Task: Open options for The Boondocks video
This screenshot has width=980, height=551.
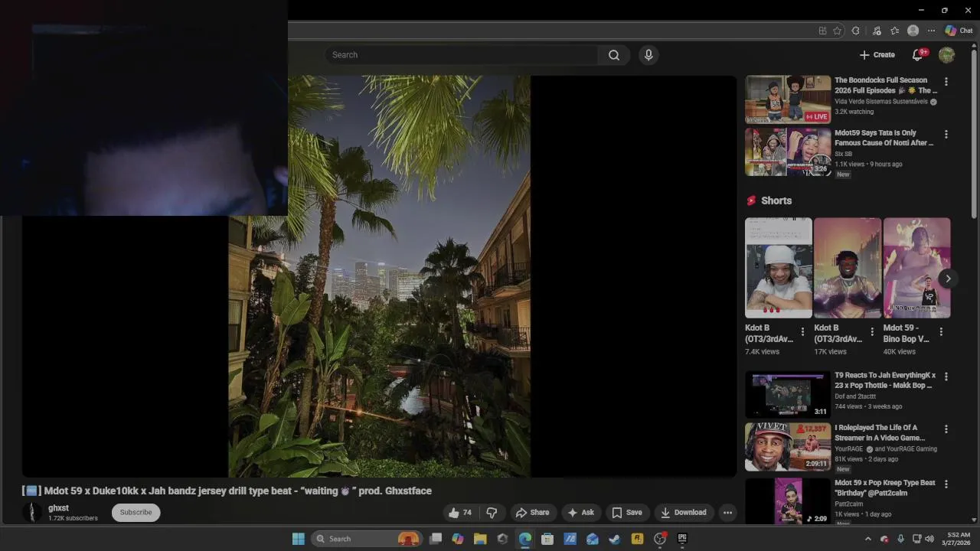Action: click(946, 81)
